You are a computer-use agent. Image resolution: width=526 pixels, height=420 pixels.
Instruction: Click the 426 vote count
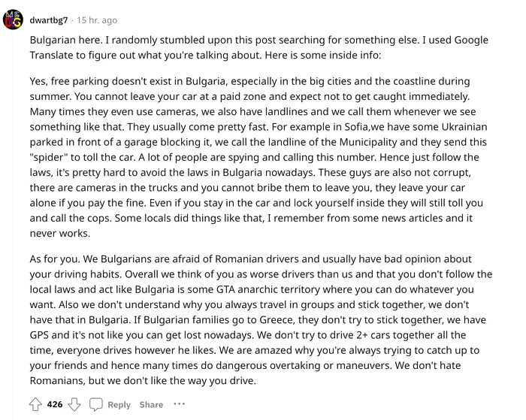(x=55, y=404)
